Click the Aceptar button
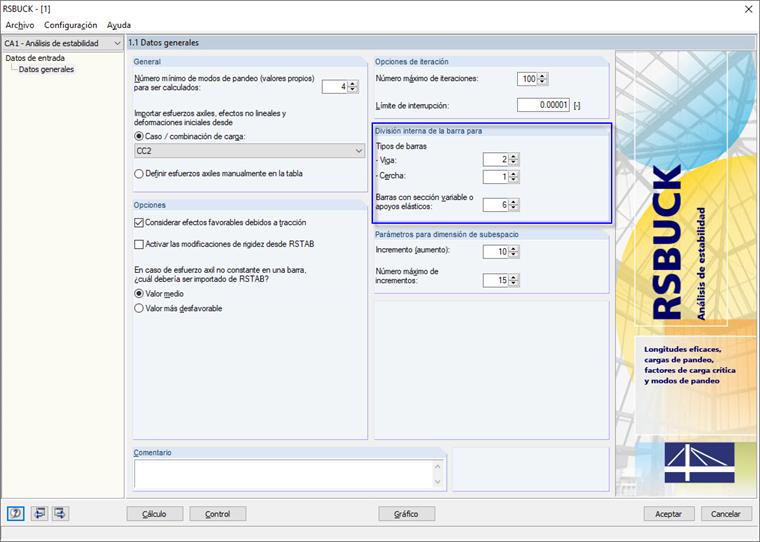The image size is (760, 542). [669, 514]
